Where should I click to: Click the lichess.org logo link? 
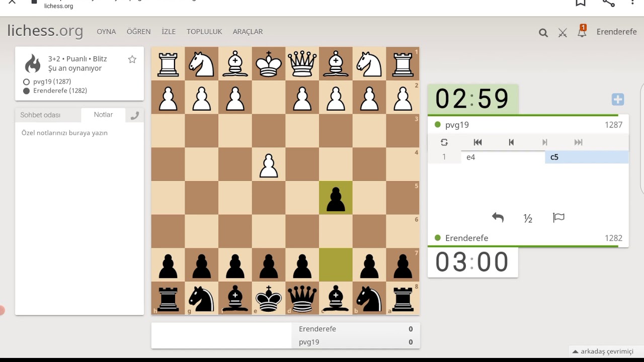click(x=45, y=31)
